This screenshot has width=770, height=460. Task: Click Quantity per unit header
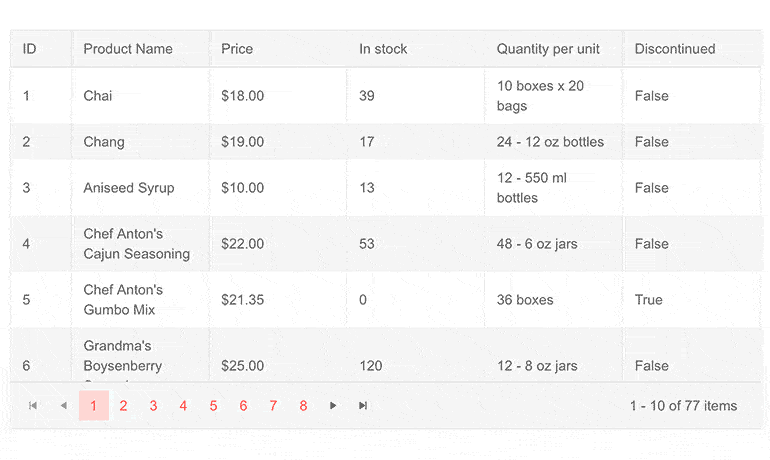point(548,49)
